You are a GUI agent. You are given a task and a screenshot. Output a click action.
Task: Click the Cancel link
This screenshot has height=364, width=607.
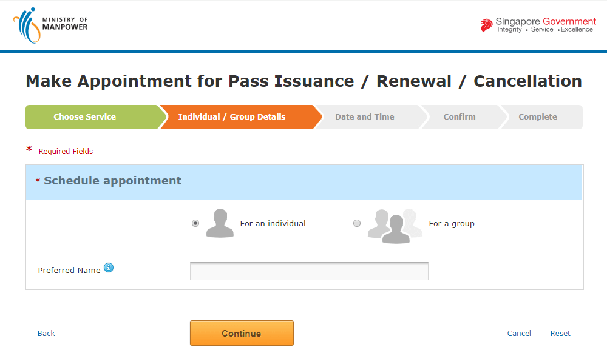pyautogui.click(x=519, y=333)
